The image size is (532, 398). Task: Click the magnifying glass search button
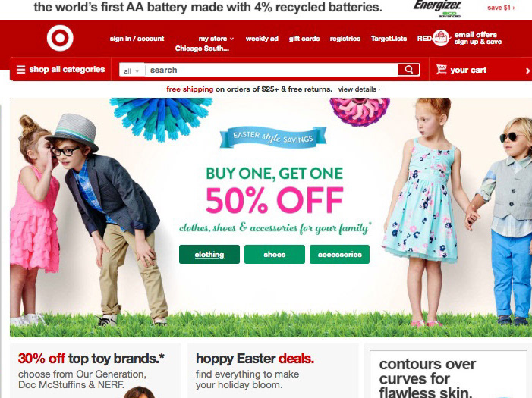click(409, 70)
